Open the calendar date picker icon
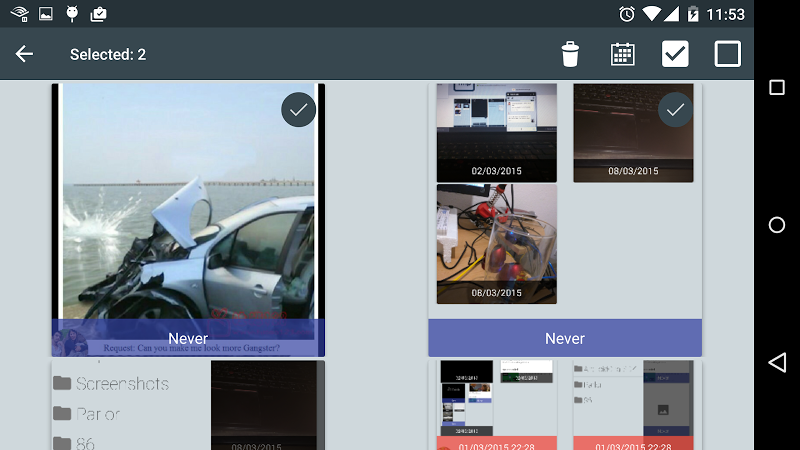 622,54
